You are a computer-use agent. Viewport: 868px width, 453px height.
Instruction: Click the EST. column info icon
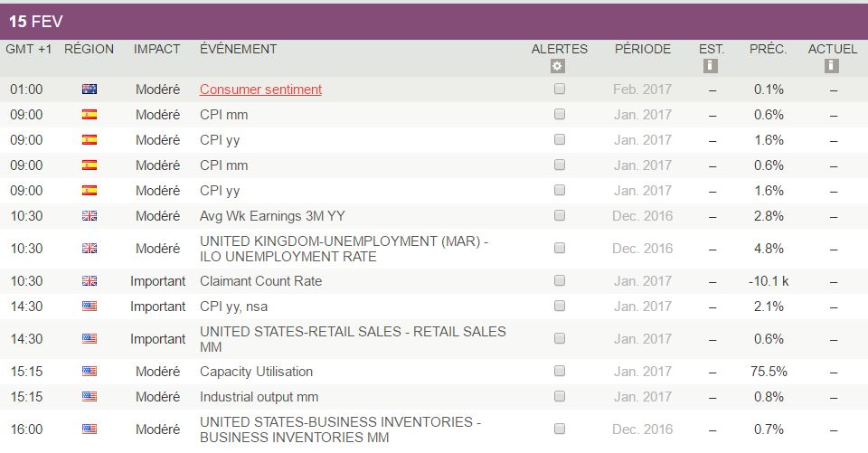711,66
